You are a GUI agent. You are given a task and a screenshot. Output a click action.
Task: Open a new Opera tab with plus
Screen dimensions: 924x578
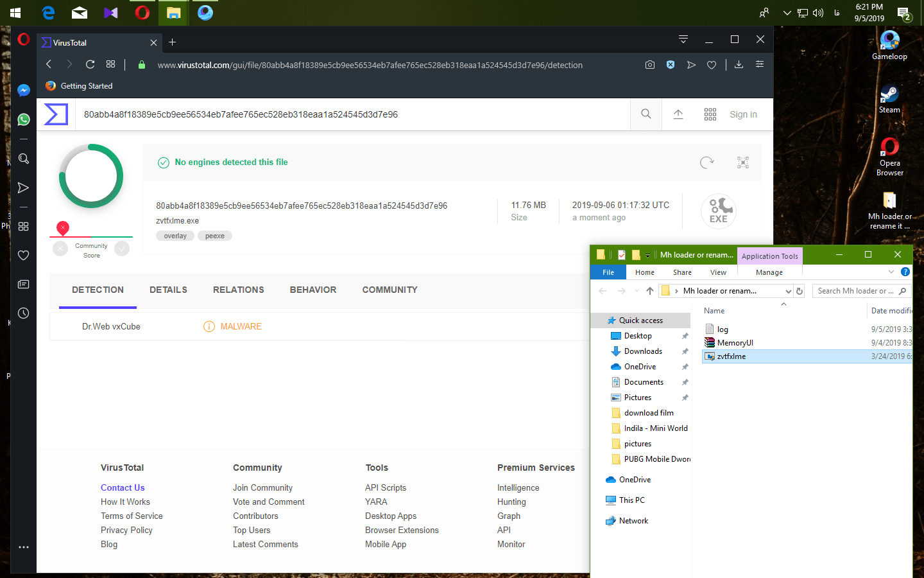tap(172, 42)
